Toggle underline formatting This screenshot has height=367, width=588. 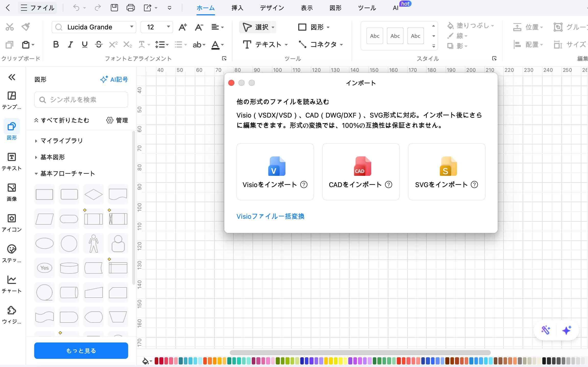click(85, 45)
